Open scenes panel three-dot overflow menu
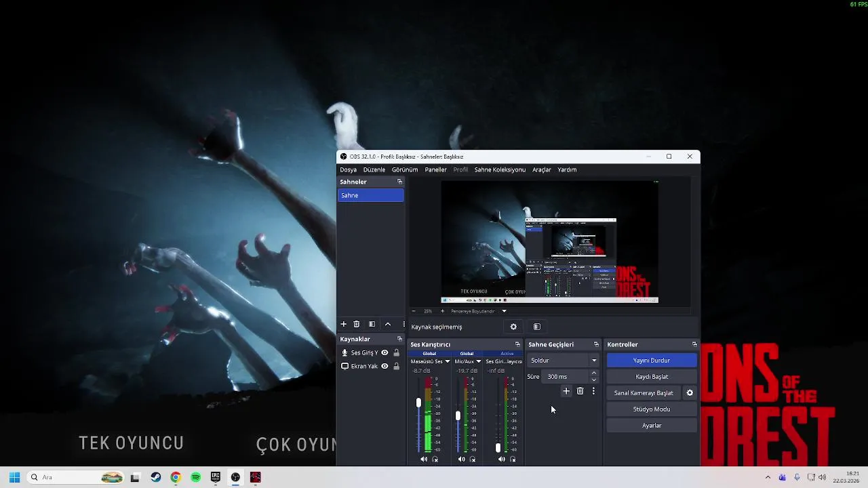The image size is (868, 488). pos(403,325)
